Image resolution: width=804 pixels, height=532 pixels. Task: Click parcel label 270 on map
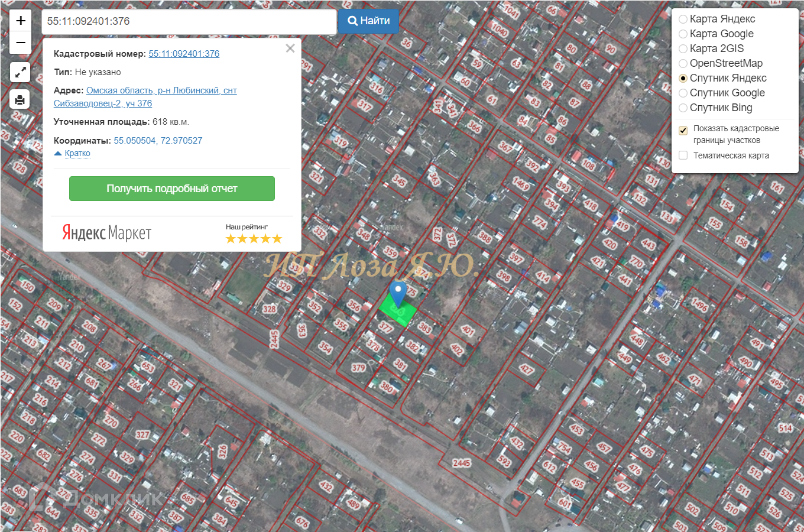pos(111,421)
